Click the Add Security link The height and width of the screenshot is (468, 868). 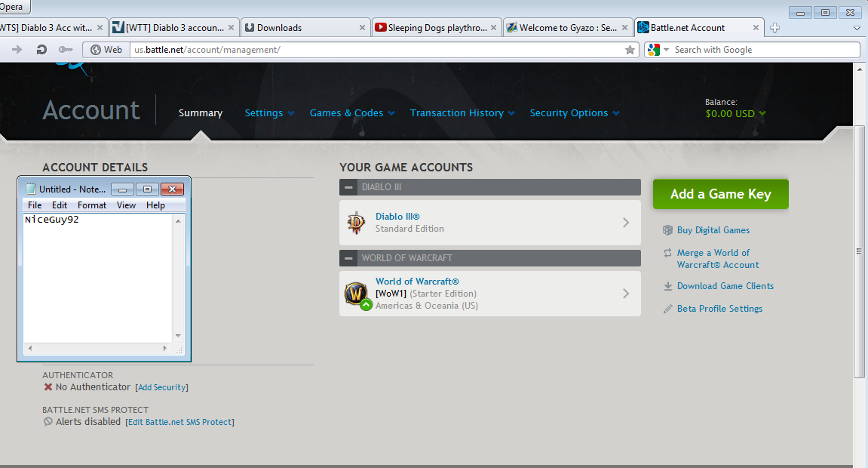(x=161, y=388)
